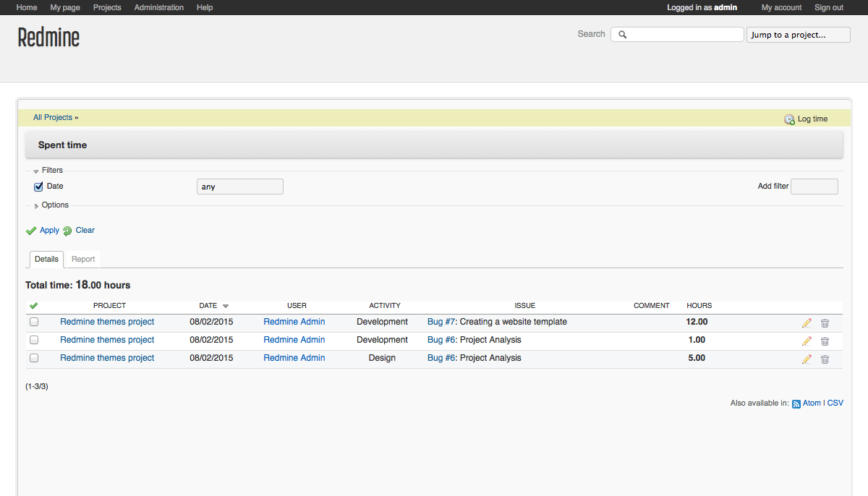
Task: Sort by the Hours column header
Action: tap(699, 306)
